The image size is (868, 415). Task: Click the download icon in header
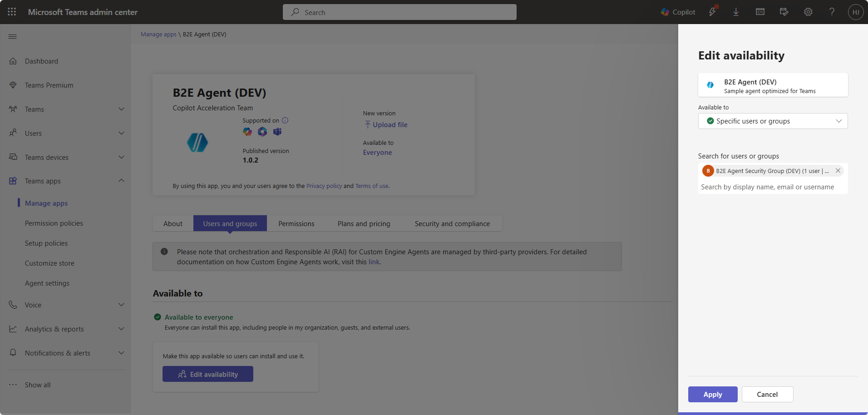736,12
